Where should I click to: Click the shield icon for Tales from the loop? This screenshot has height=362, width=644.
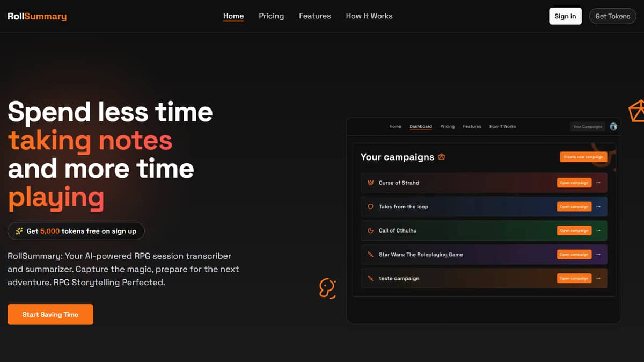tap(370, 207)
